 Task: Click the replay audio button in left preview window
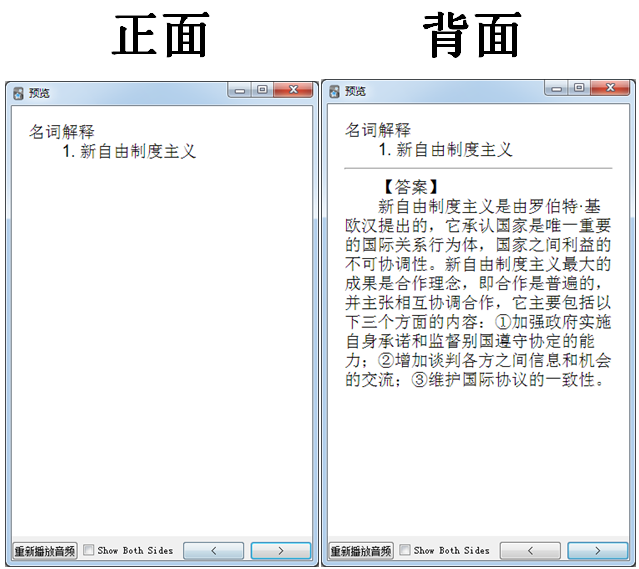(45, 551)
